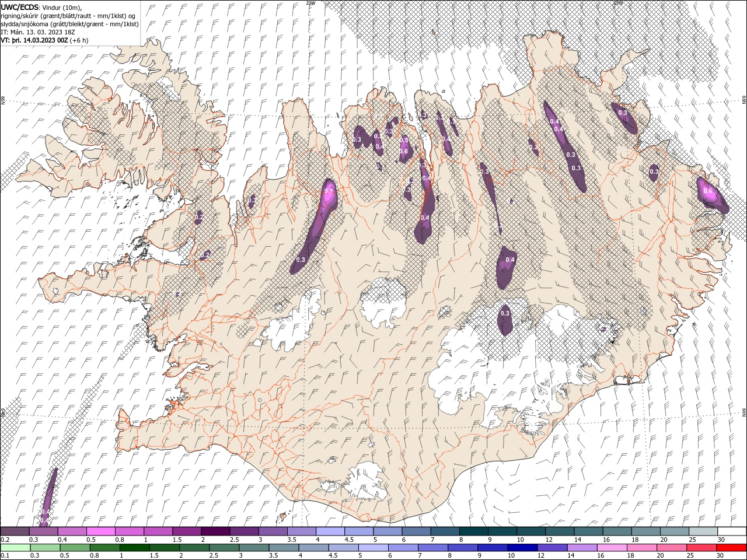Click the 0.3 value in the northeastern peninsula snow patch
The width and height of the screenshot is (747, 560).
pyautogui.click(x=623, y=113)
